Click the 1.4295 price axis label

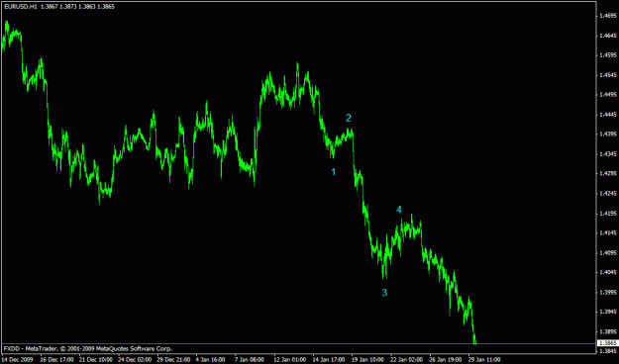608,174
